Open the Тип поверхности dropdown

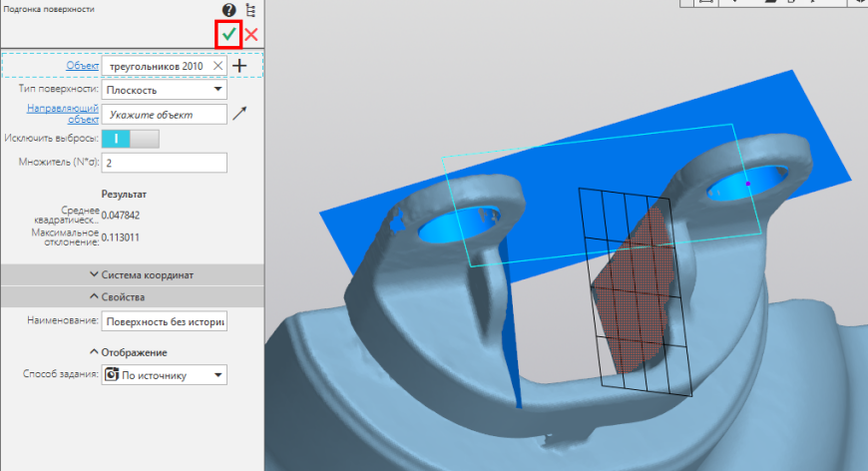(165, 90)
